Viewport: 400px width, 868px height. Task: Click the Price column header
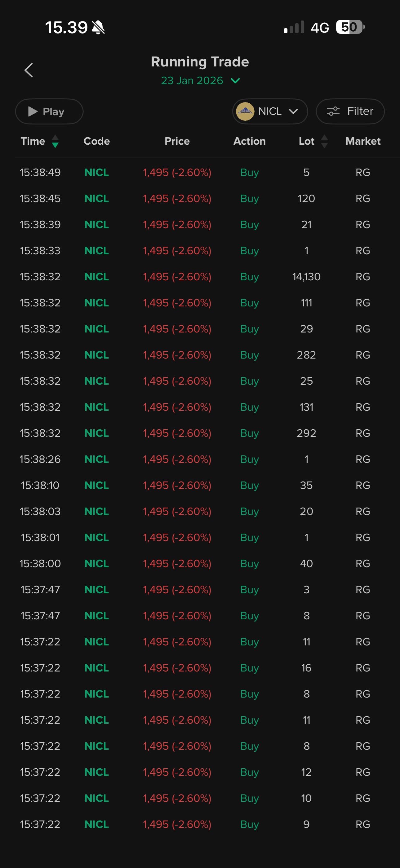(177, 141)
